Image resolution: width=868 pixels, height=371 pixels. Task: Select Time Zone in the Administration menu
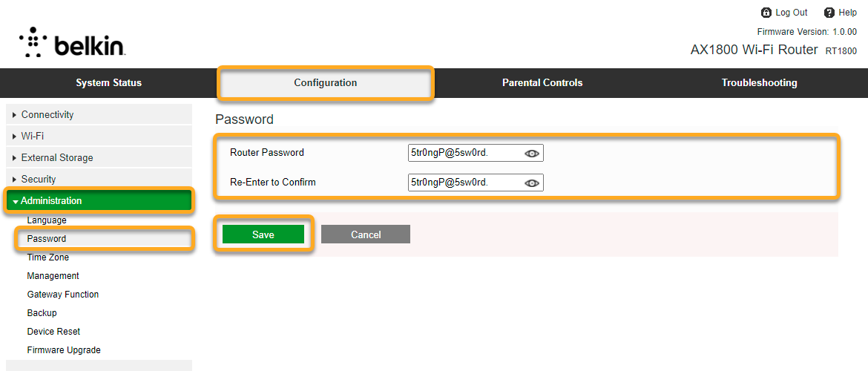(x=48, y=257)
